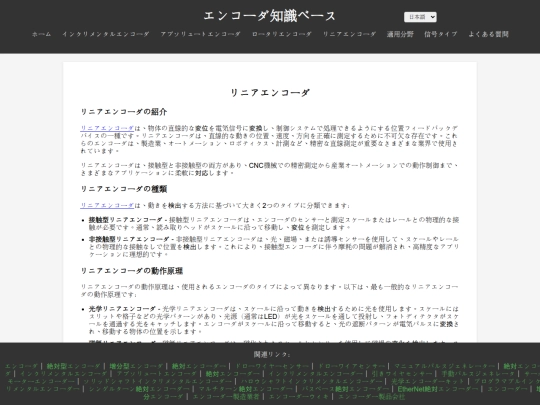Open the ソリッドシャフトインクリメンタルエンコーダー footer link

pos(157,381)
